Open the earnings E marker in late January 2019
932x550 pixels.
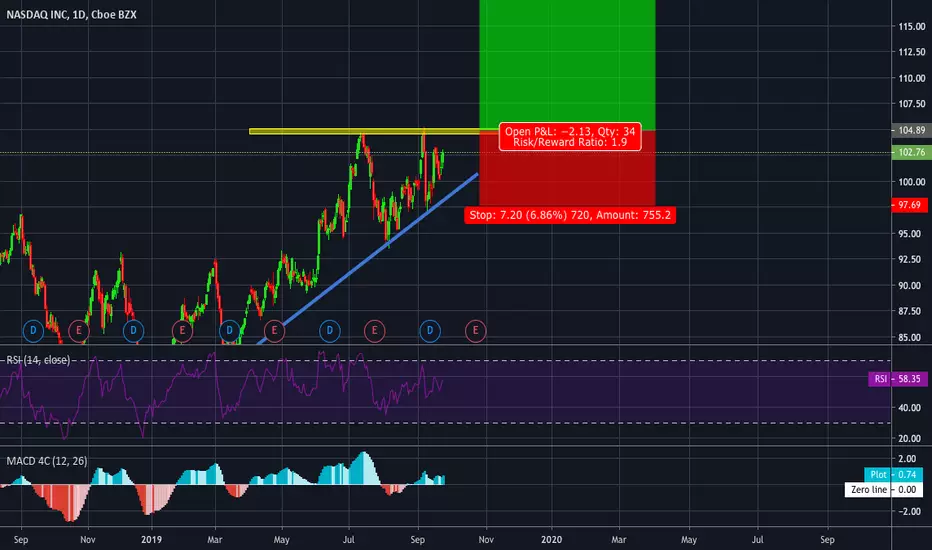click(x=182, y=331)
